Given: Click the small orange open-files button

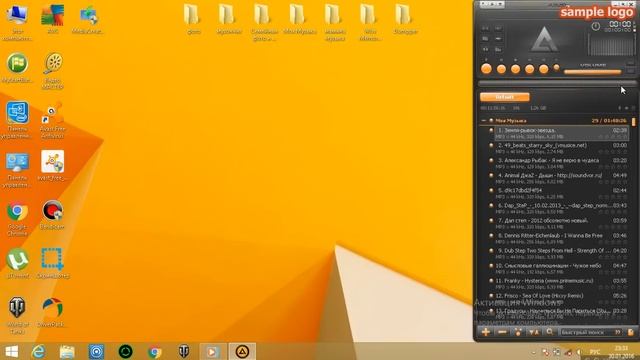Looking at the screenshot, I should tap(556, 68).
